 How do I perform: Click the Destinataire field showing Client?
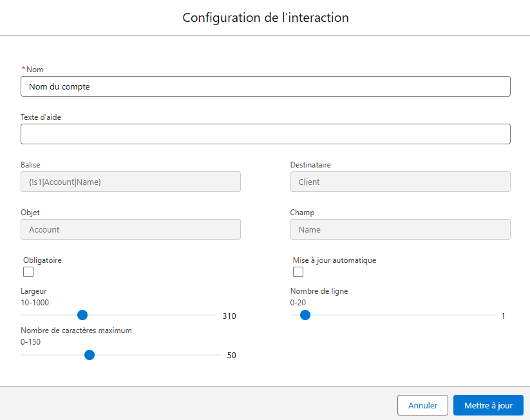tap(400, 182)
